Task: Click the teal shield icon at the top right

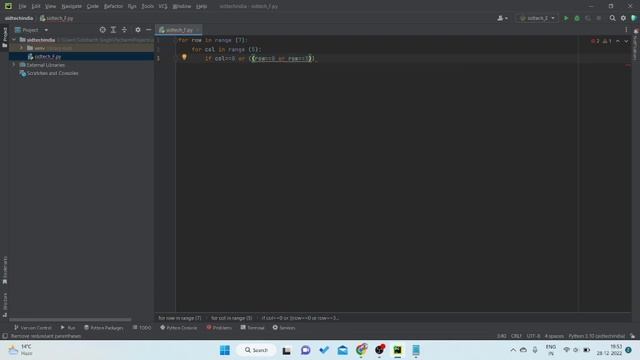Action: 634,18
